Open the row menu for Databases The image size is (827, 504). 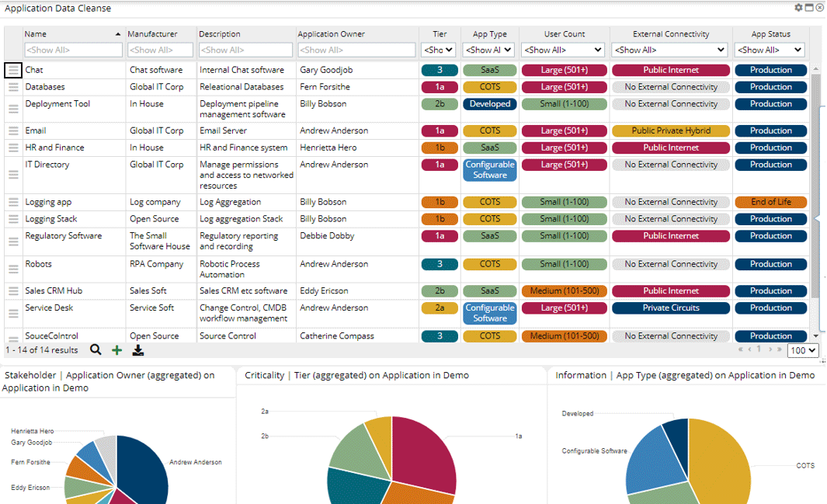[13, 87]
